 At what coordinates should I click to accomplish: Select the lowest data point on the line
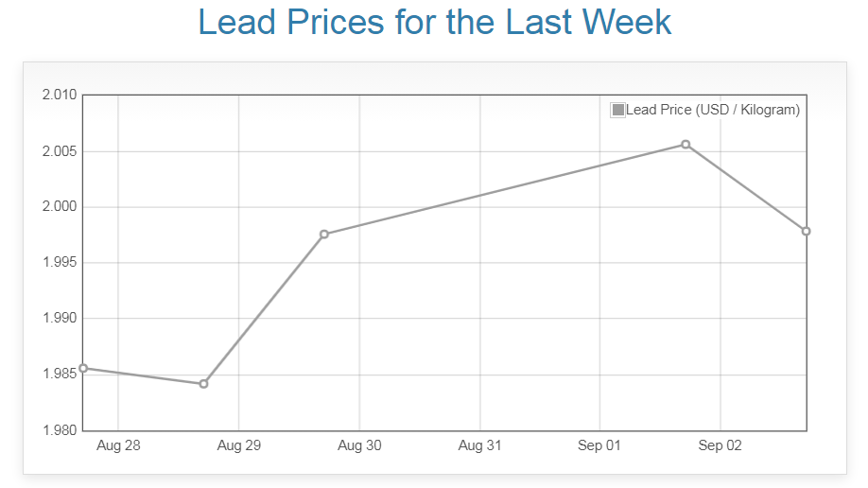click(x=203, y=384)
